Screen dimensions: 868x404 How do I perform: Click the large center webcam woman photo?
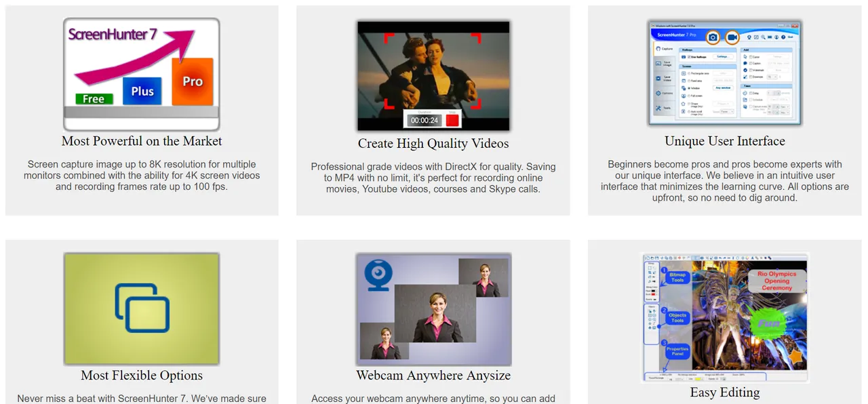point(435,313)
